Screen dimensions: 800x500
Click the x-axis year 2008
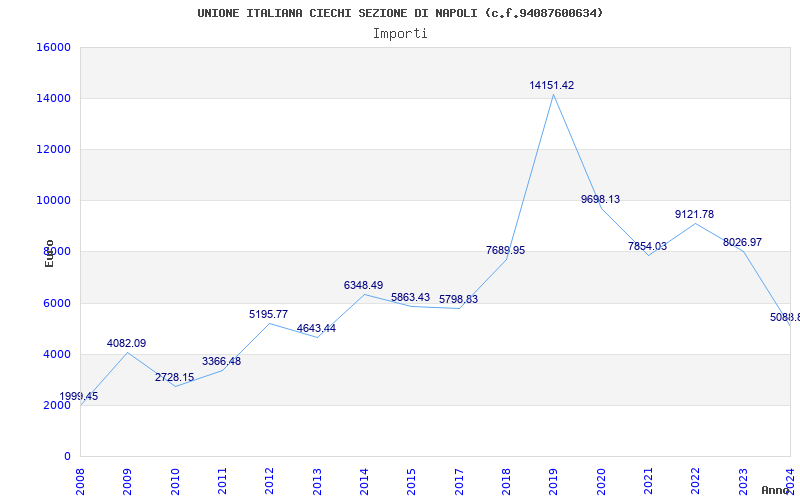click(80, 481)
